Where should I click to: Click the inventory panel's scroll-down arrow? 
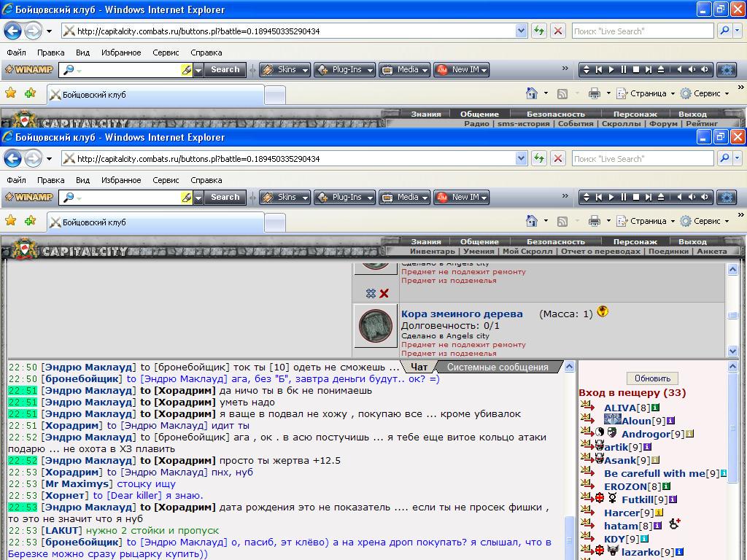click(733, 351)
